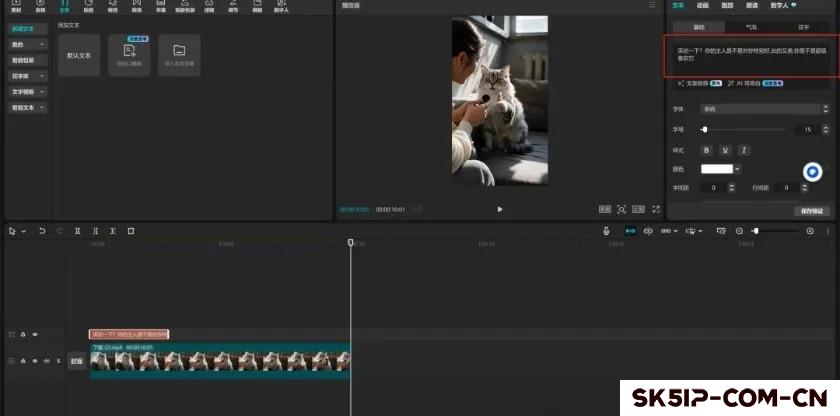Click the bold B style icon
This screenshot has width=840, height=416.
706,150
